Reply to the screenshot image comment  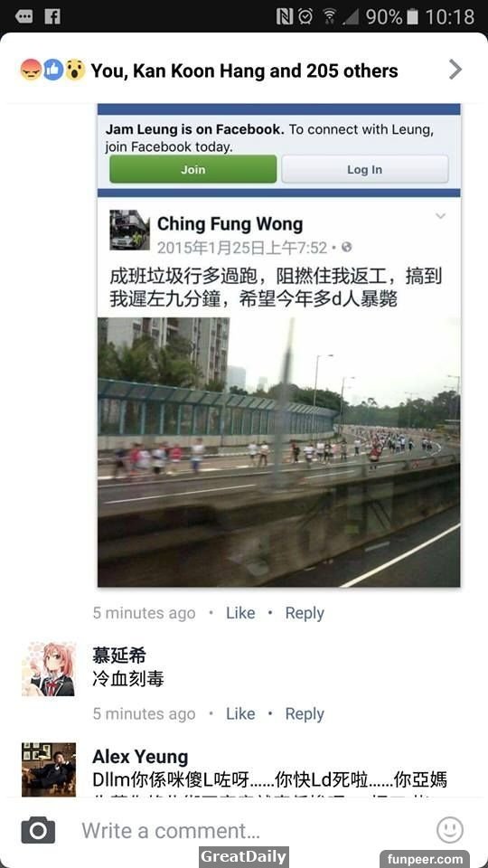click(305, 613)
